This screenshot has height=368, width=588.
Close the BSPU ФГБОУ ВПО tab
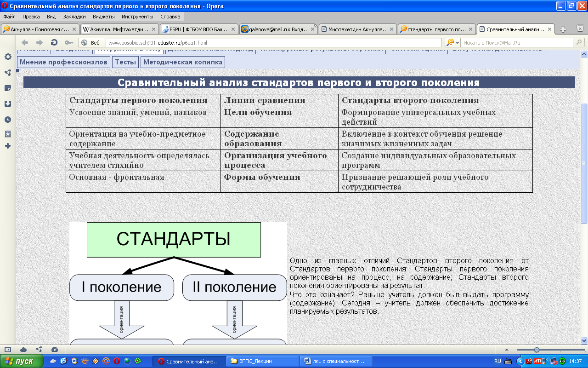(x=233, y=29)
